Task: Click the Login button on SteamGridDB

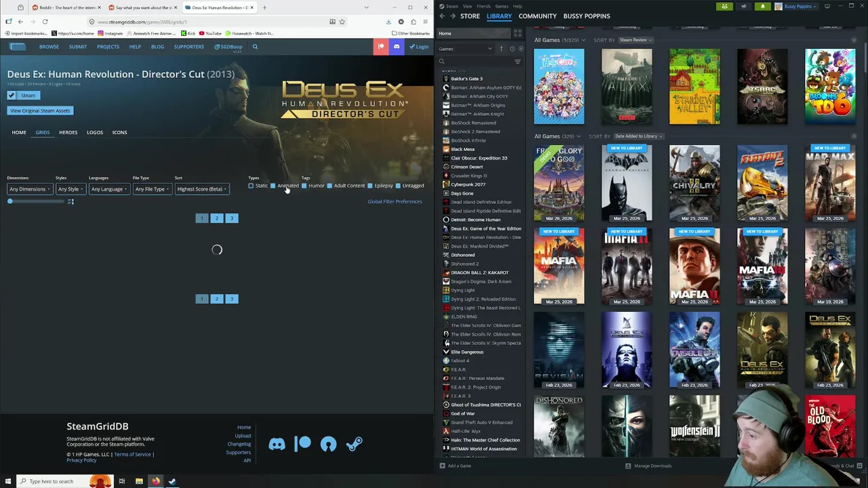Action: [419, 47]
